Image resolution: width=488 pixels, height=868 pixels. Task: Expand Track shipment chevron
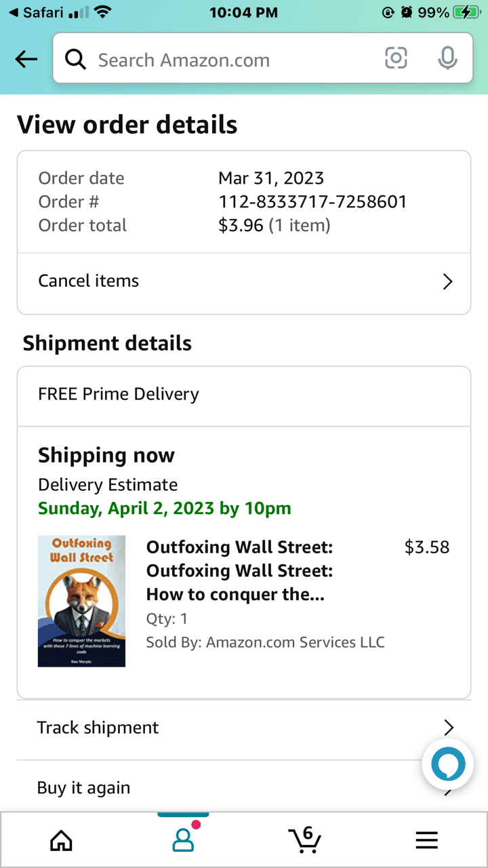pos(448,728)
